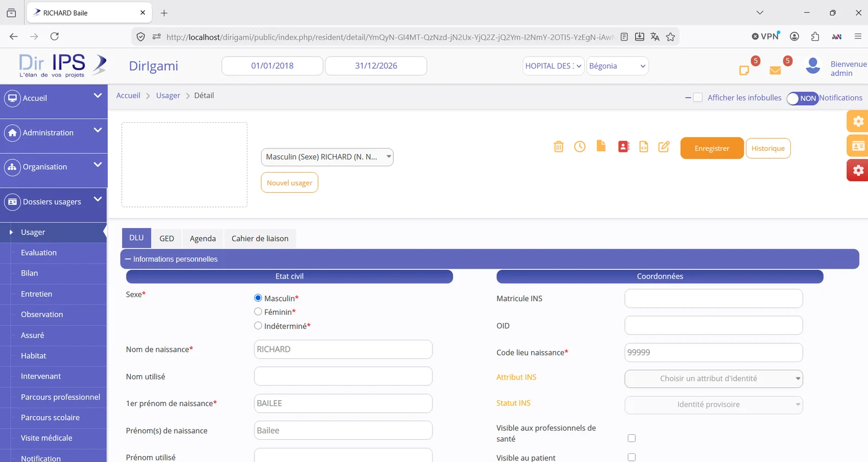Open the envelope messages icon
This screenshot has height=462, width=868.
pyautogui.click(x=775, y=71)
